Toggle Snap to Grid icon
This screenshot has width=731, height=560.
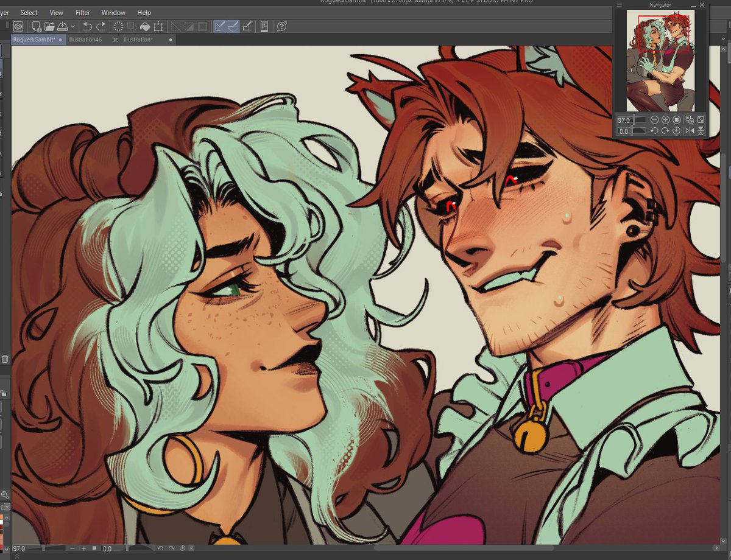[x=247, y=27]
